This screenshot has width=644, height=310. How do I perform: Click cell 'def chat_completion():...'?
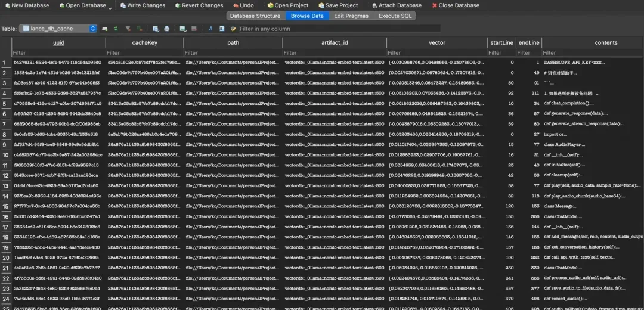click(593, 104)
